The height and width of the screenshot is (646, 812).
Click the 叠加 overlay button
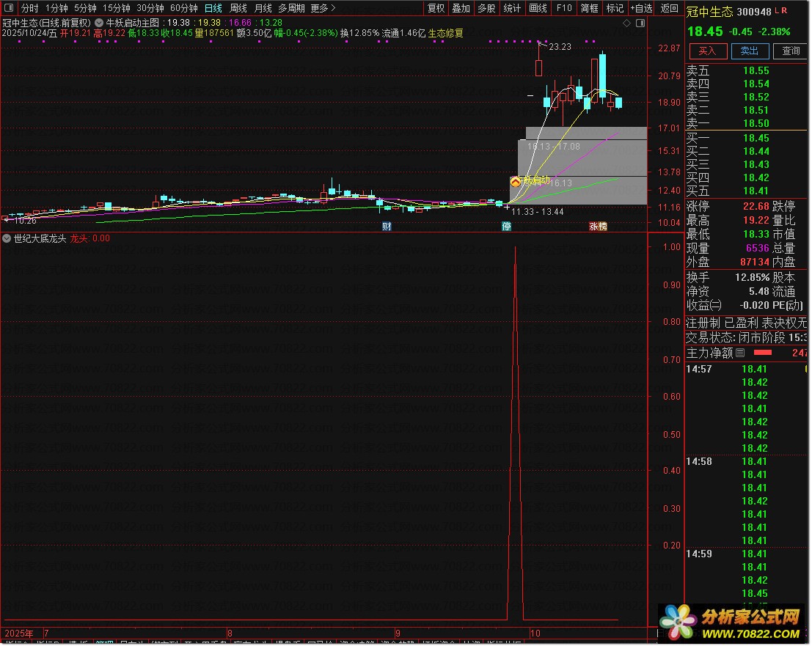[461, 8]
